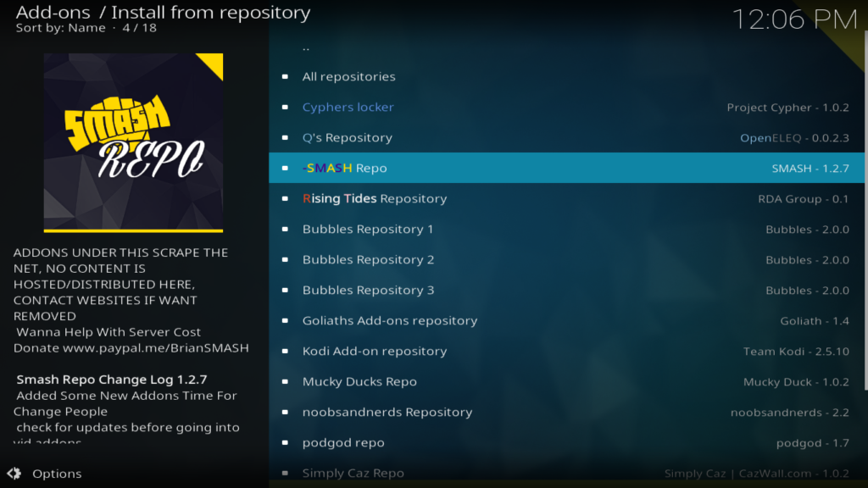Click the 'Team Kodi - 2.5.10' label
This screenshot has width=868, height=488.
[x=796, y=352]
